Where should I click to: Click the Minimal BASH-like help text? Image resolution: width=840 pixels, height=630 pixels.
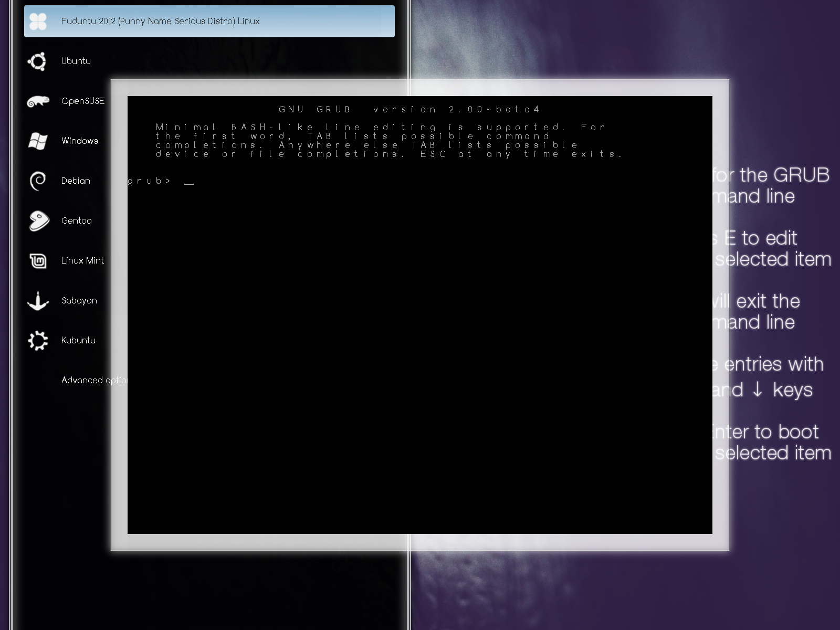389,141
